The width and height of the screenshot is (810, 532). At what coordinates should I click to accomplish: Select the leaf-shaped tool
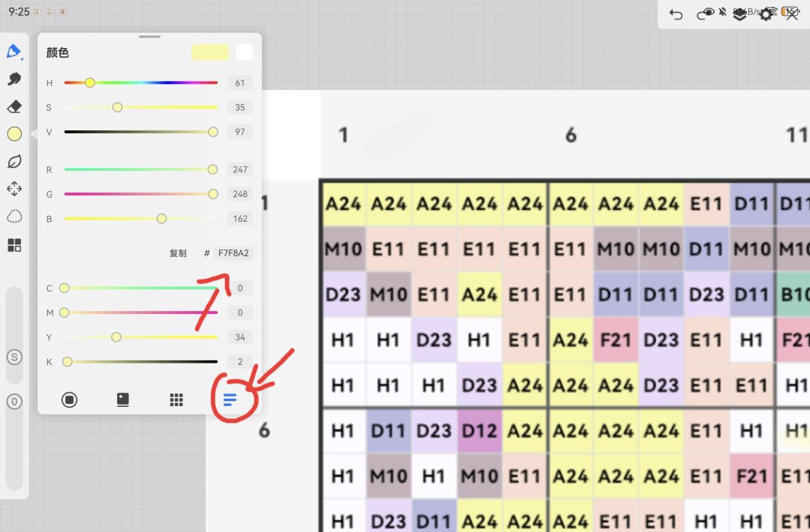[14, 162]
